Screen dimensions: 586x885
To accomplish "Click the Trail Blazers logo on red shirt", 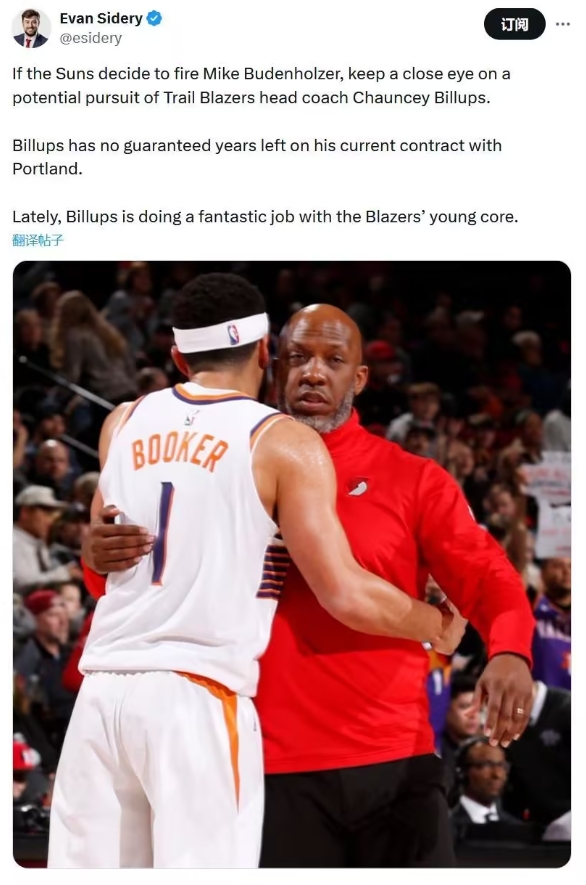I will pos(358,487).
